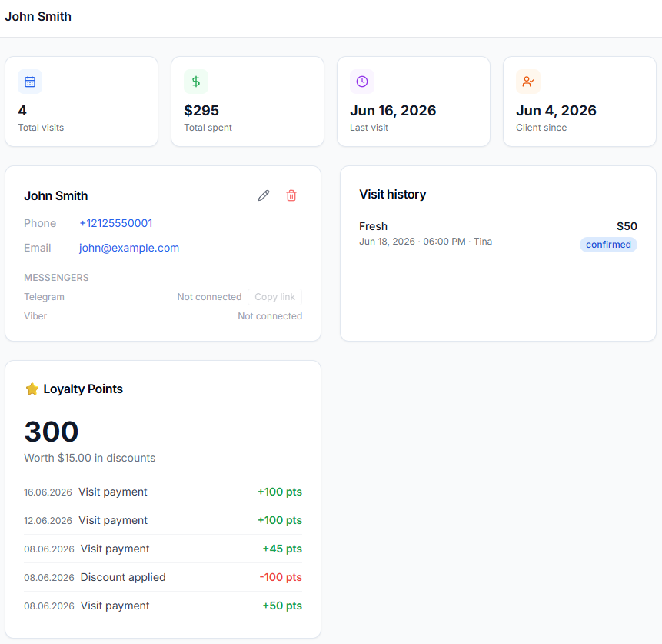Select the Fresh visit history entry
This screenshot has height=644, width=662.
tap(497, 235)
